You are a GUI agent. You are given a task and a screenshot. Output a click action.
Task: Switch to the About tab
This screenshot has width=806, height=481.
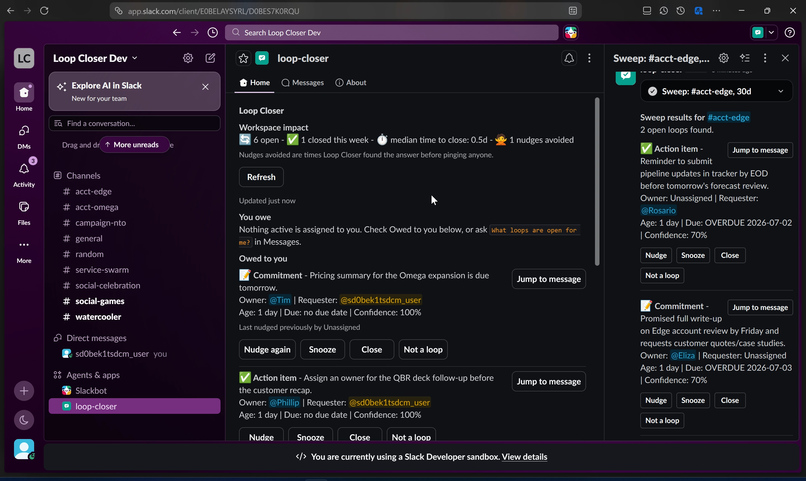click(351, 83)
